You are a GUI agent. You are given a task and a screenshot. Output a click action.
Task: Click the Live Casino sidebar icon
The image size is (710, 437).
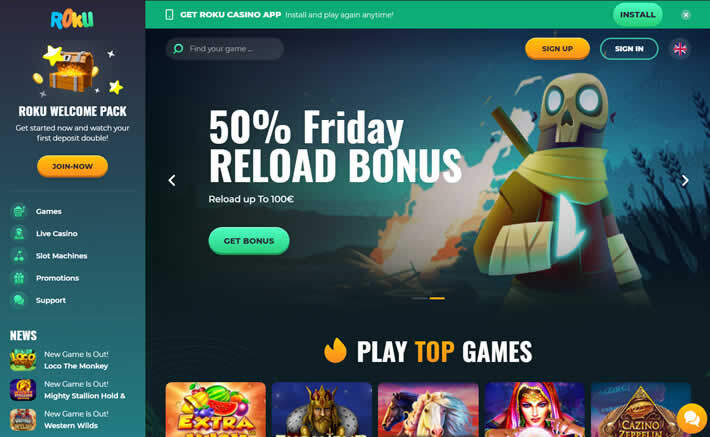point(19,233)
